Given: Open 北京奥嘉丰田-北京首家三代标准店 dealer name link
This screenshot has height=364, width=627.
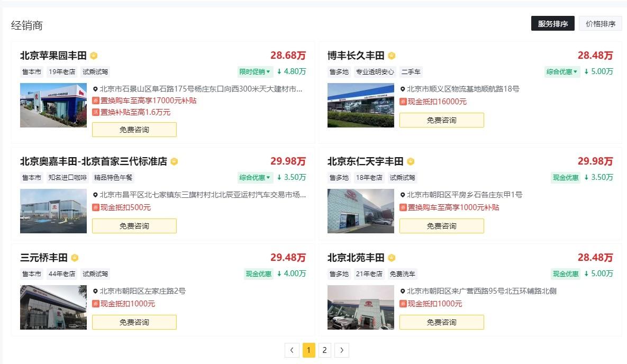Looking at the screenshot, I should pyautogui.click(x=93, y=161).
